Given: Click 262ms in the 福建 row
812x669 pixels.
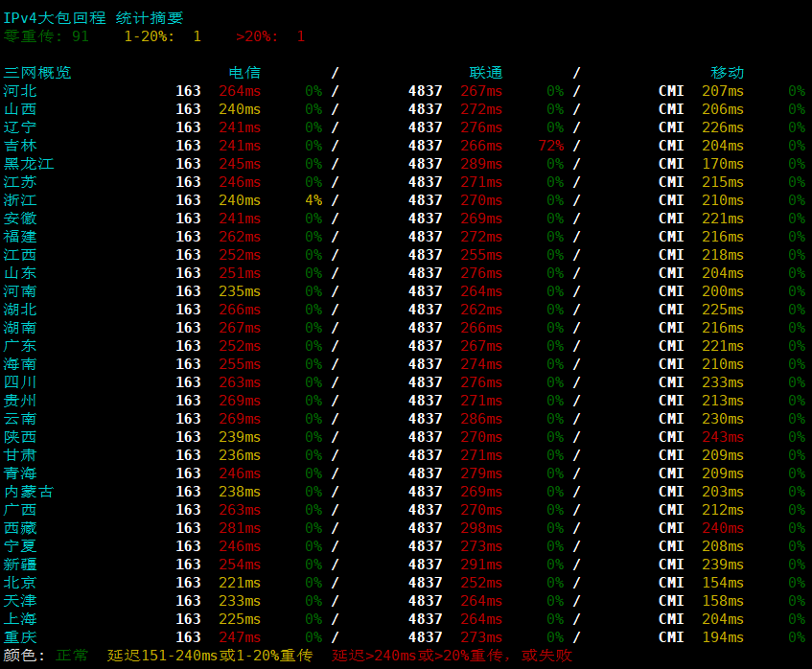Looking at the screenshot, I should (x=240, y=237).
